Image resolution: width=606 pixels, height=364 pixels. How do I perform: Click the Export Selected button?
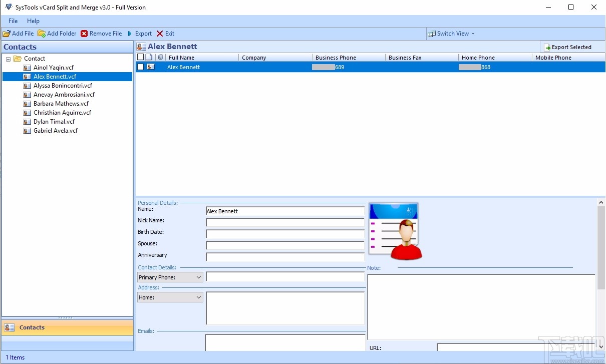[571, 47]
